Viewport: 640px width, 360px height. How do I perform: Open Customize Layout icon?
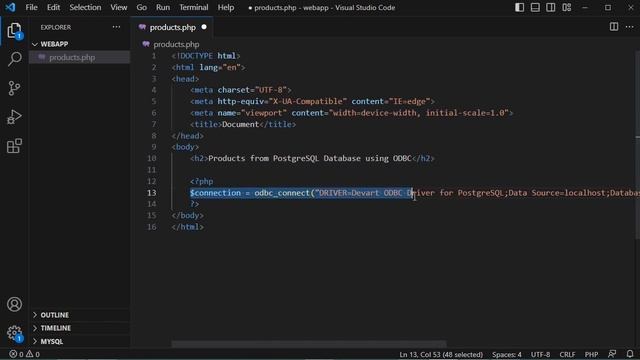(x=567, y=7)
